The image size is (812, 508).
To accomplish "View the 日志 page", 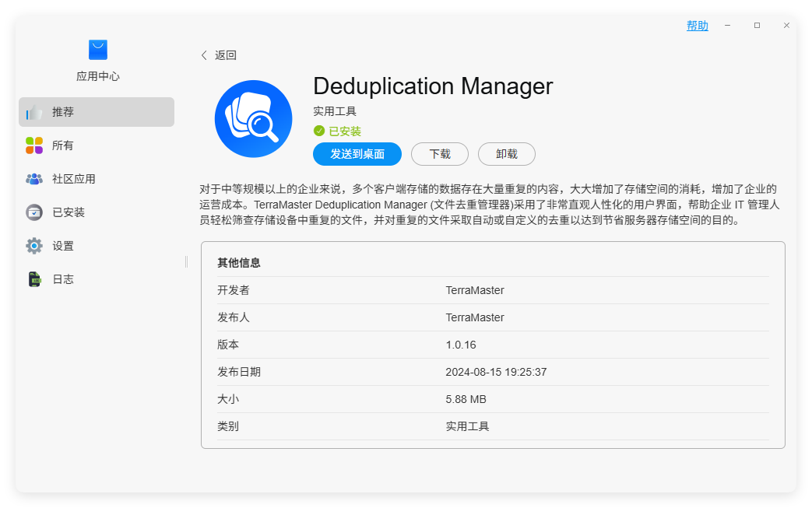I will click(97, 279).
